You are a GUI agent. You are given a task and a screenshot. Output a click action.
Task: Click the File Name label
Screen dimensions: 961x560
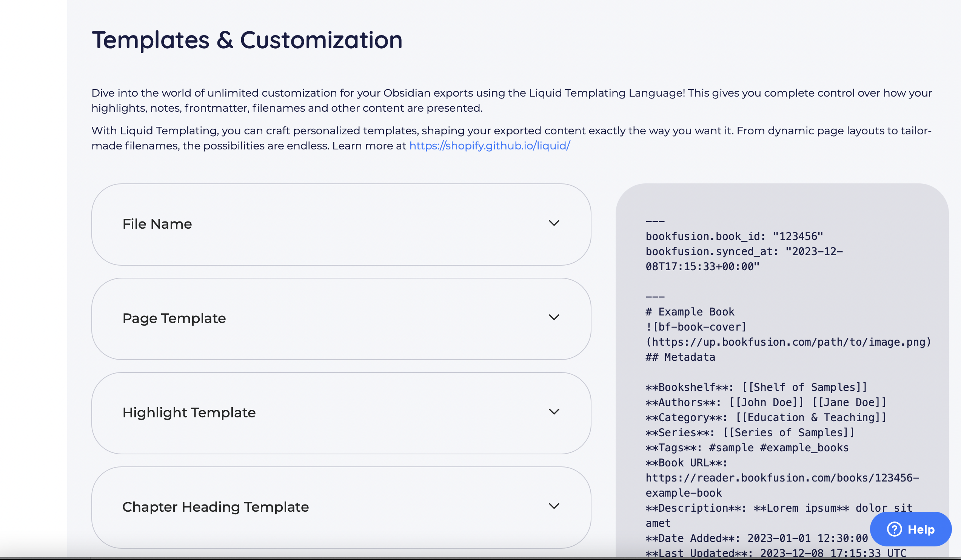click(x=157, y=224)
